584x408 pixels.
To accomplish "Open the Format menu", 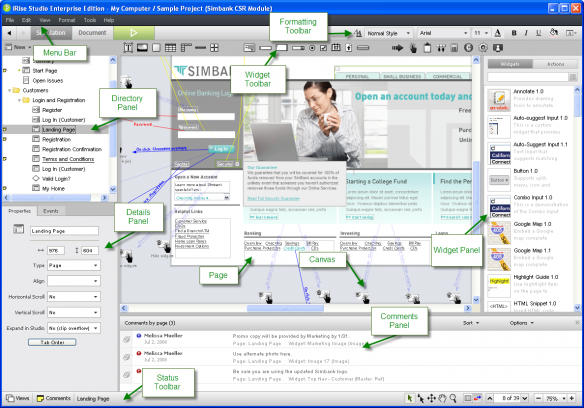I will pyautogui.click(x=67, y=20).
